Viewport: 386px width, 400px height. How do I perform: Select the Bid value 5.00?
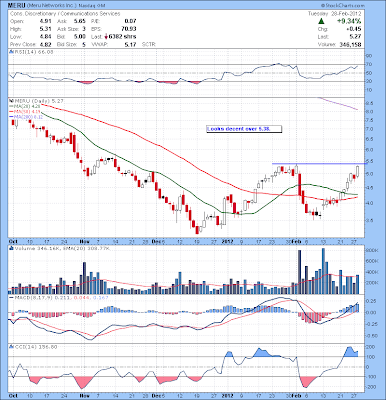[80, 37]
